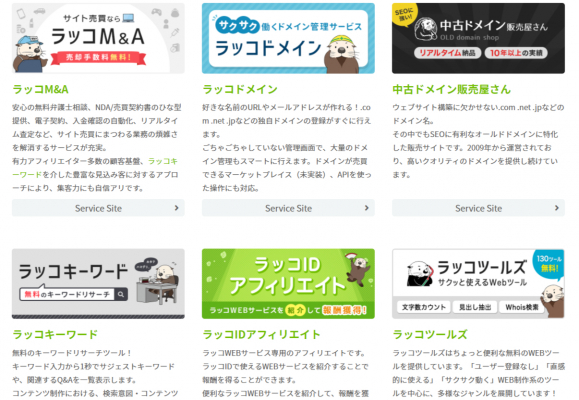Screen dimensions: 579x400
Task: Click chevron arrow on ラッコドメイン Service Site
Action: point(367,208)
